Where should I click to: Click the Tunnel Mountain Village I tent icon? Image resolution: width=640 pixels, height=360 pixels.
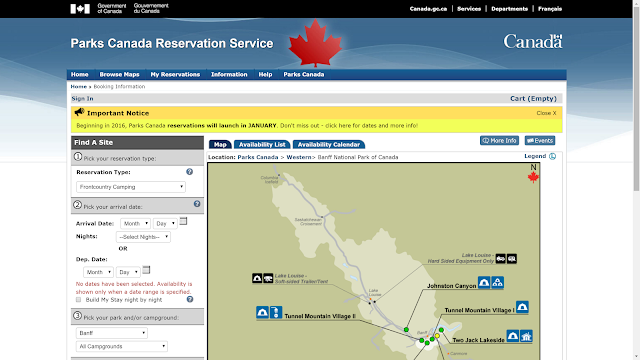(522, 307)
